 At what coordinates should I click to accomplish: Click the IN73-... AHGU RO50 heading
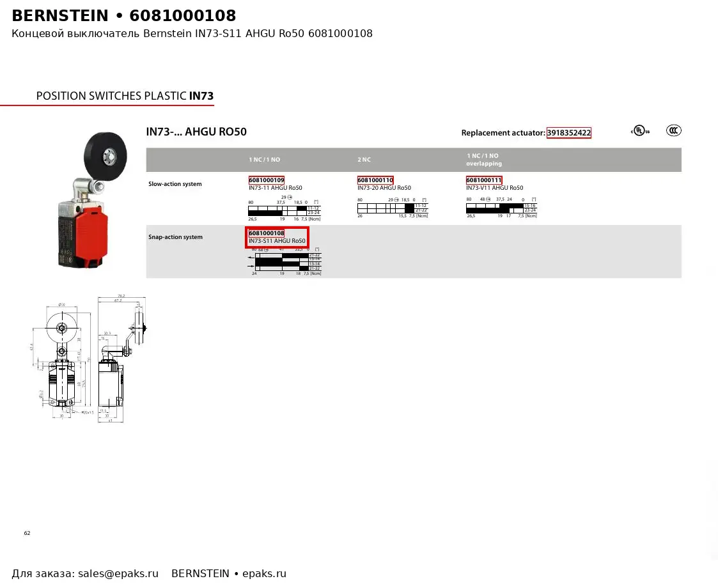[x=196, y=132]
